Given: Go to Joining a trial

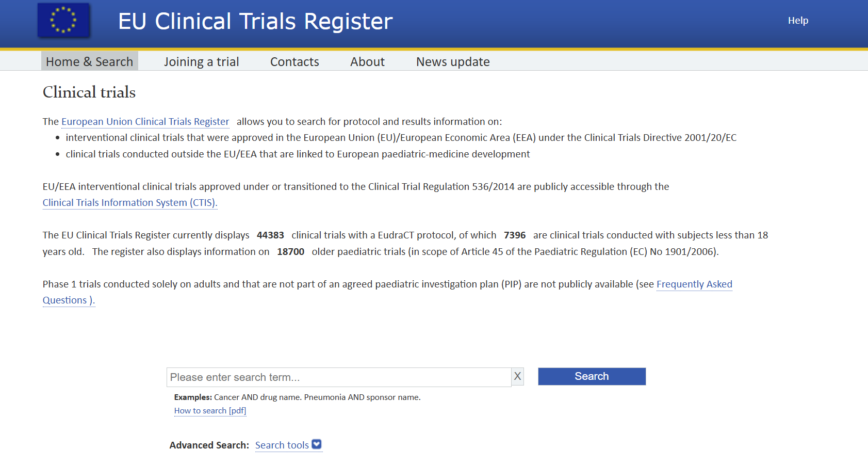Looking at the screenshot, I should click(201, 62).
